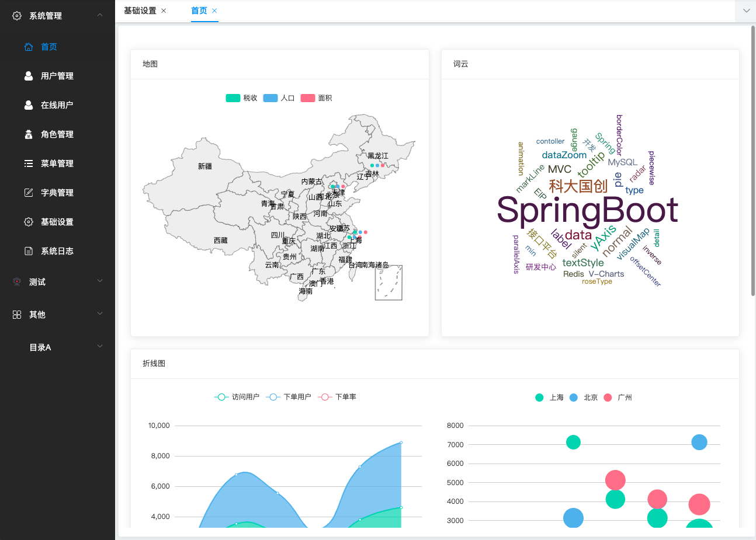Toggle the 下单率 line series legend
The image size is (756, 540).
pyautogui.click(x=337, y=397)
